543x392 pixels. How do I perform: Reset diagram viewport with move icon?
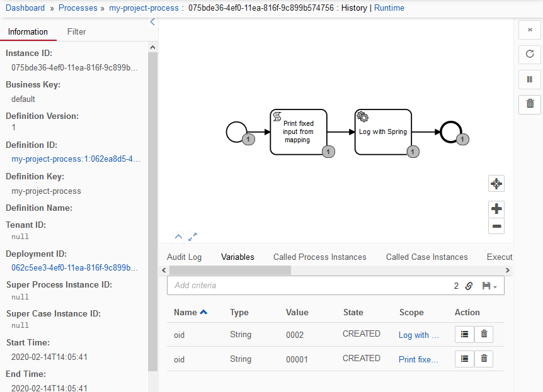496,184
